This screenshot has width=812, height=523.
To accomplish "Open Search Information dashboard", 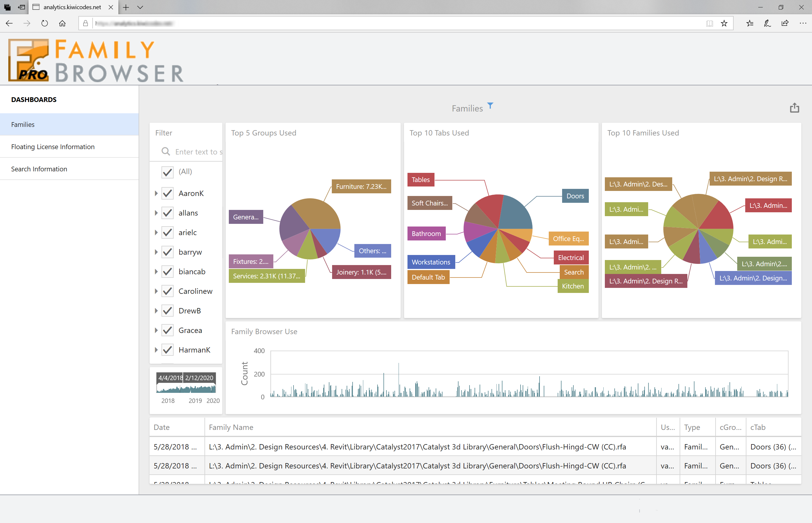I will pos(39,169).
